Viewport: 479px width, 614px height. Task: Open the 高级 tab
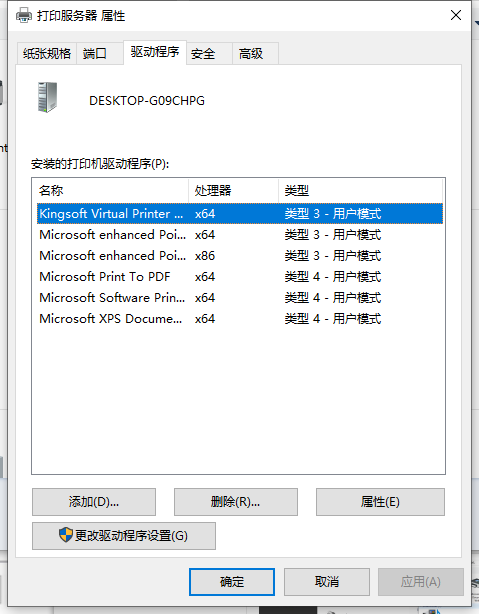coord(251,53)
